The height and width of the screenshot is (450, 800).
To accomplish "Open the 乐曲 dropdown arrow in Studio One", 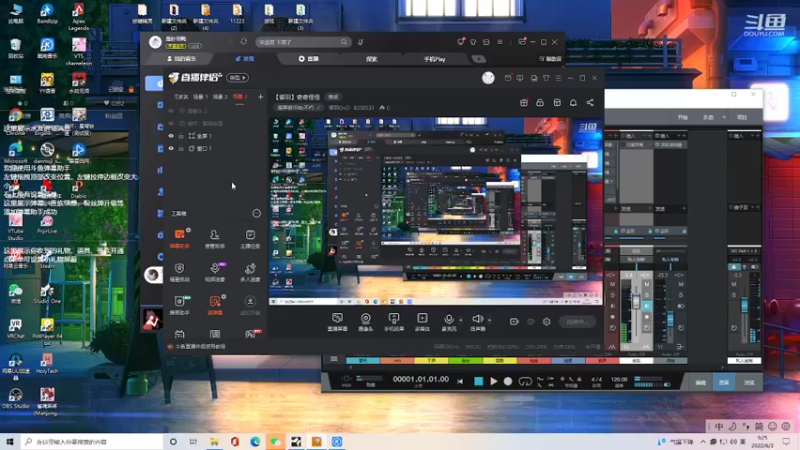I will pos(723,117).
